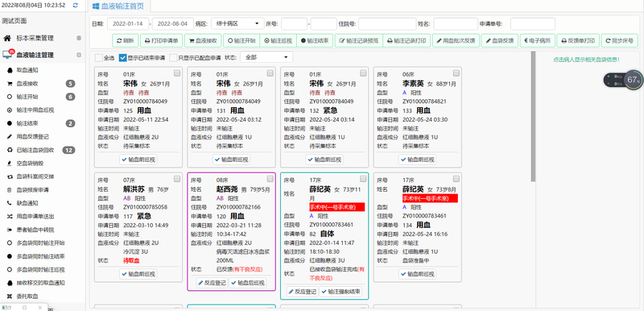Click 电子病历 toolbar button
This screenshot has width=644, height=311.
[538, 40]
